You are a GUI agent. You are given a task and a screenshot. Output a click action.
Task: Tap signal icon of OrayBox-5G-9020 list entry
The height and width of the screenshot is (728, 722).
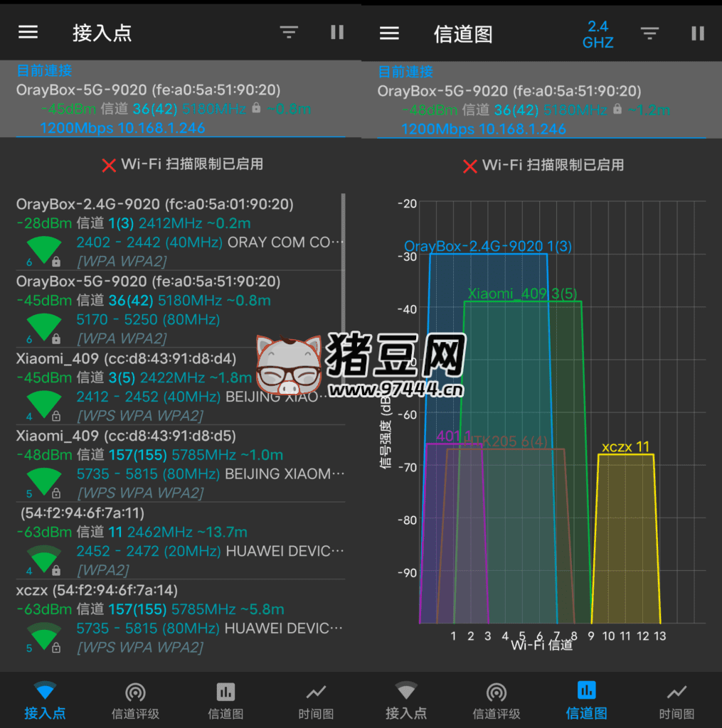click(44, 328)
